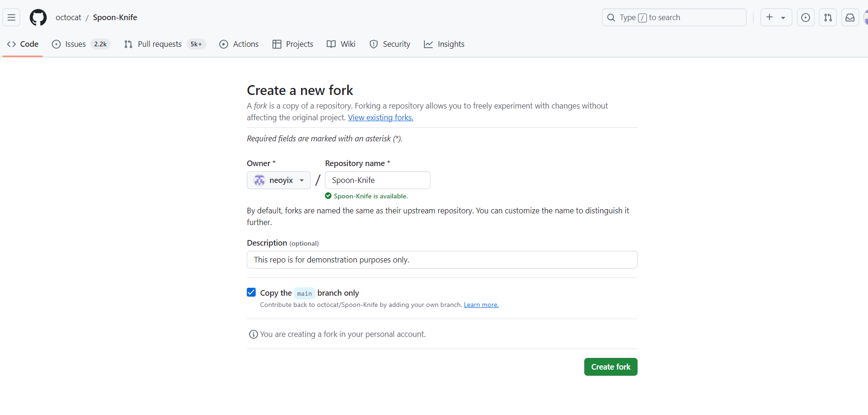Open the Projects tab

293,44
